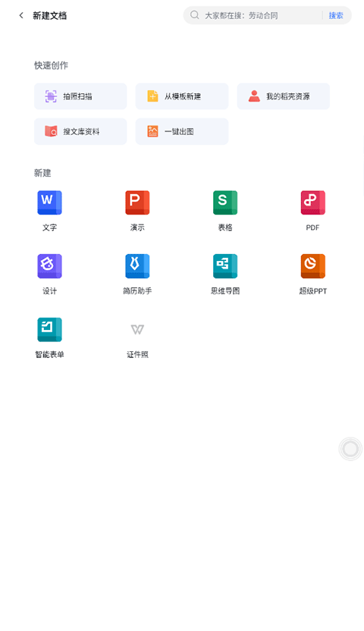Open 拍照扫描 quick action
364x631 pixels.
coord(80,96)
